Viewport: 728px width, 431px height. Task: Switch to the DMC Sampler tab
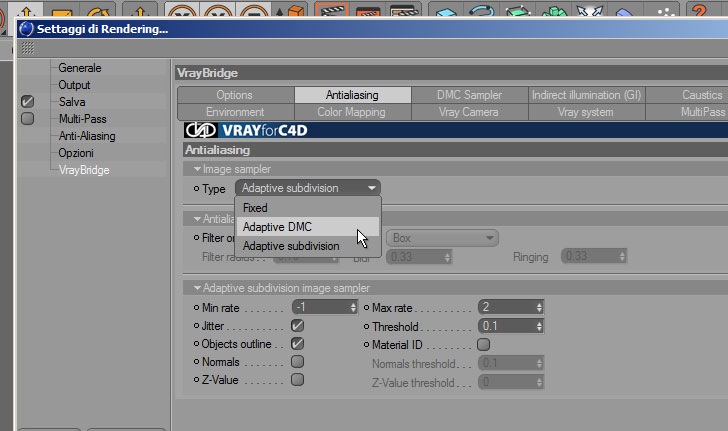pyautogui.click(x=470, y=95)
